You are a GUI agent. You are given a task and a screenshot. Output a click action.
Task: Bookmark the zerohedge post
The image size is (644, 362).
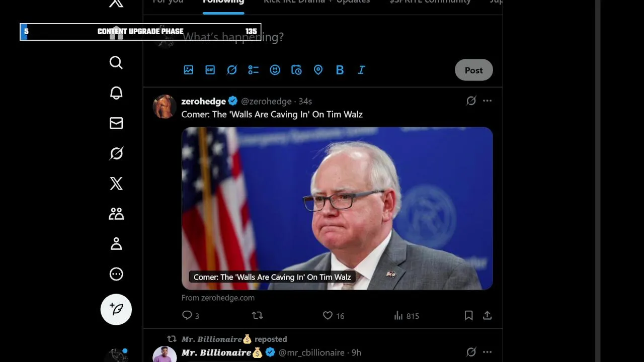[468, 316]
